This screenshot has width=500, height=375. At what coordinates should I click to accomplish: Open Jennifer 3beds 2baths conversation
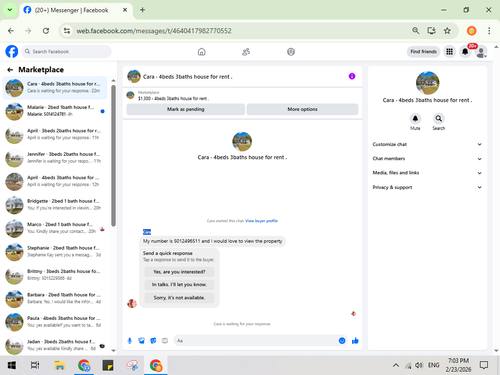pyautogui.click(x=55, y=158)
